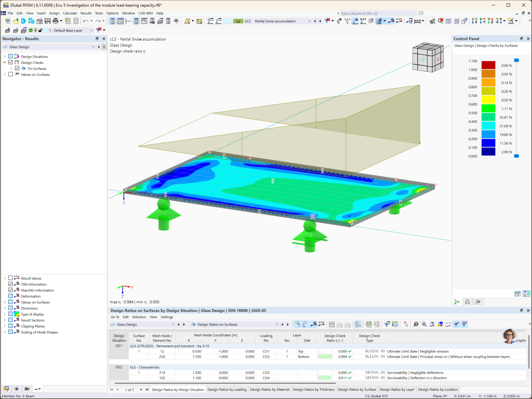Image resolution: width=532 pixels, height=399 pixels.
Task: Open the Results menu
Action: pyautogui.click(x=86, y=13)
